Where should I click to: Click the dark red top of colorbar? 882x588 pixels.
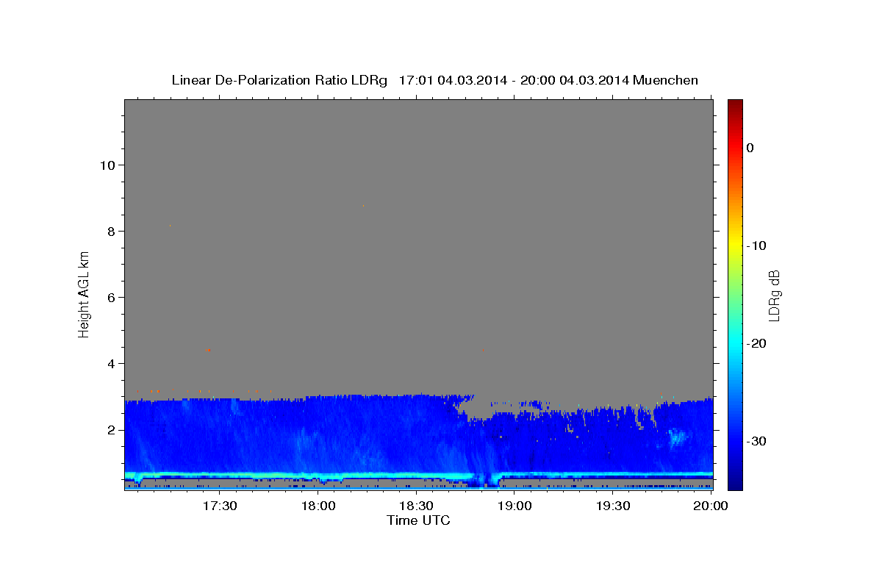pos(735,105)
